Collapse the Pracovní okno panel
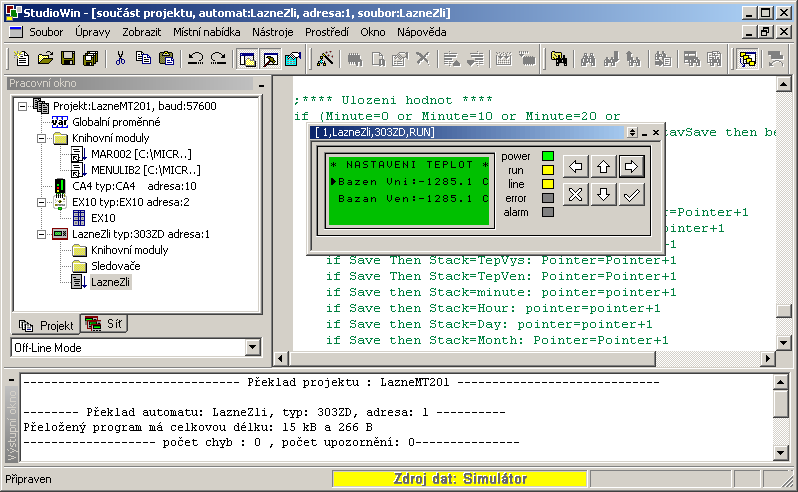Viewport: 798px width, 492px height. 261,84
